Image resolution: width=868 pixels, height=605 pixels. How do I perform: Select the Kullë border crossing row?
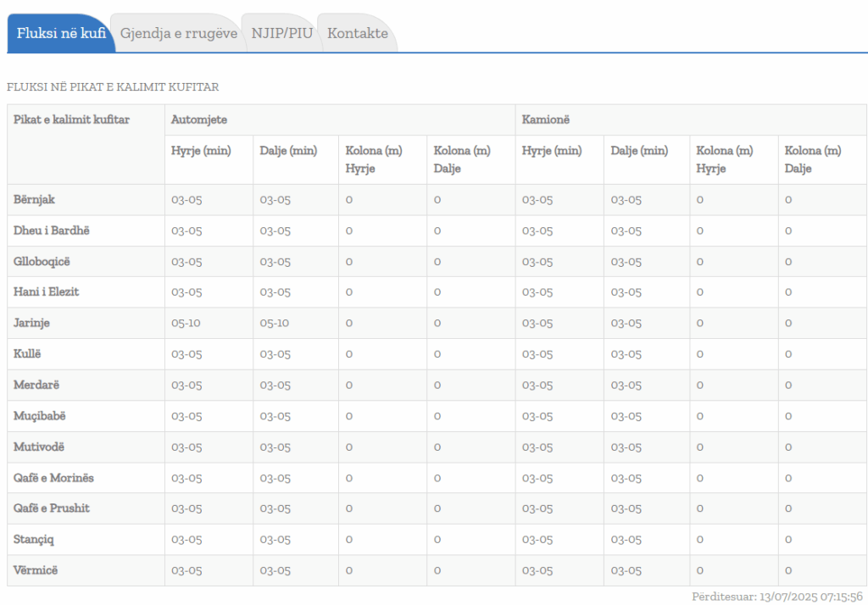point(30,354)
